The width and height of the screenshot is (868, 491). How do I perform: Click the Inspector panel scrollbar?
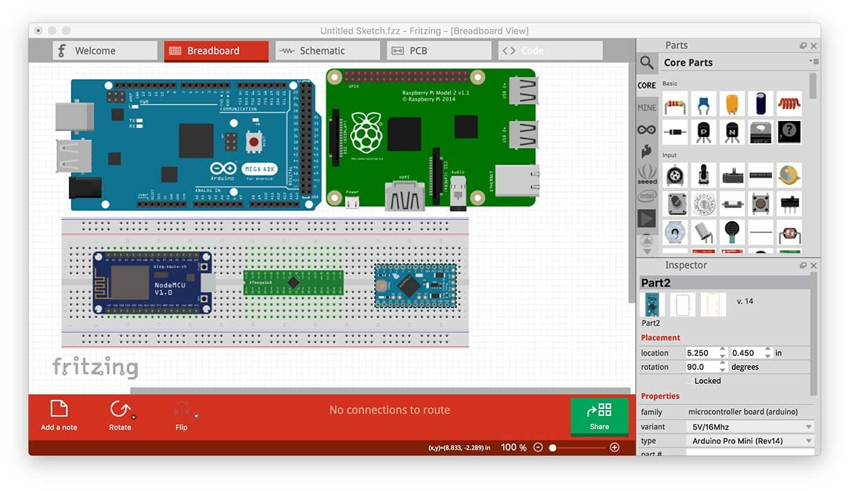point(812,334)
